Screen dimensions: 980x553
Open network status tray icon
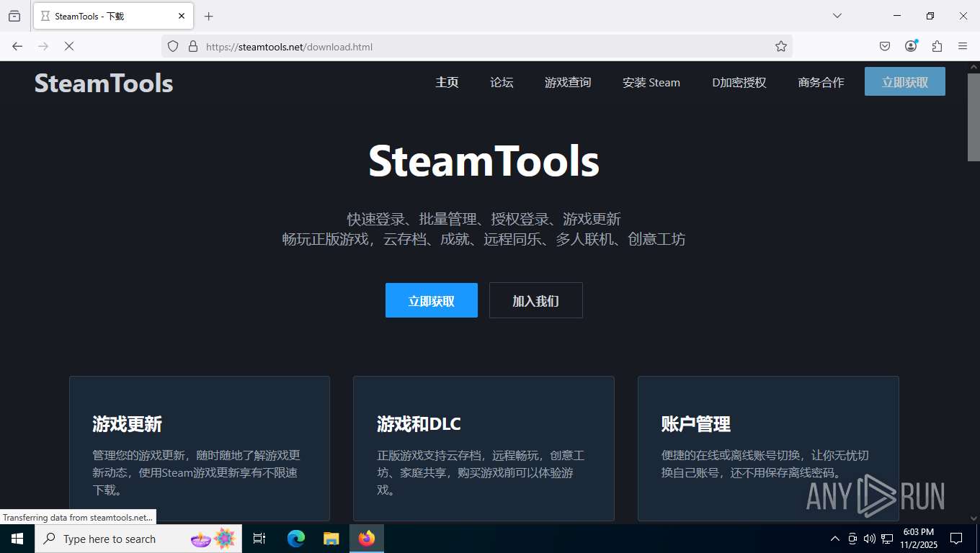click(x=886, y=539)
